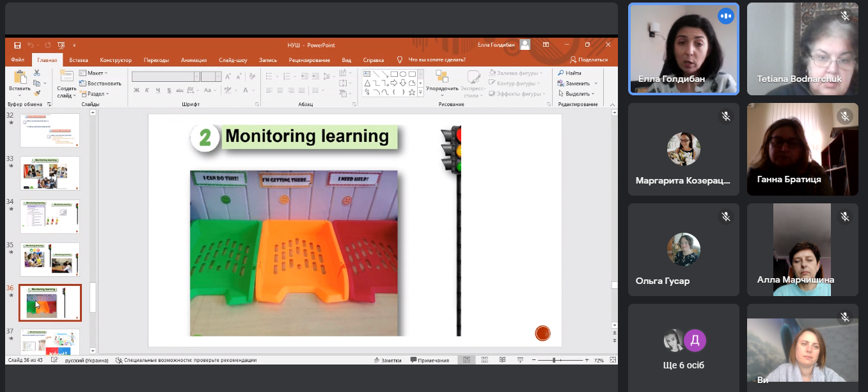This screenshot has height=392, width=868.
Task: Toggle the Заметки notes pane
Action: [388, 360]
